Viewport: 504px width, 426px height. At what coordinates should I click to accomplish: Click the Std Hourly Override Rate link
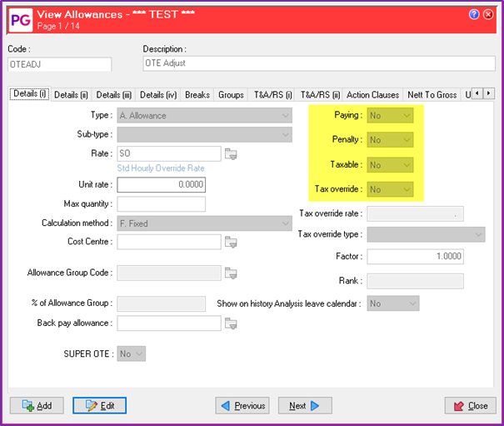point(161,168)
